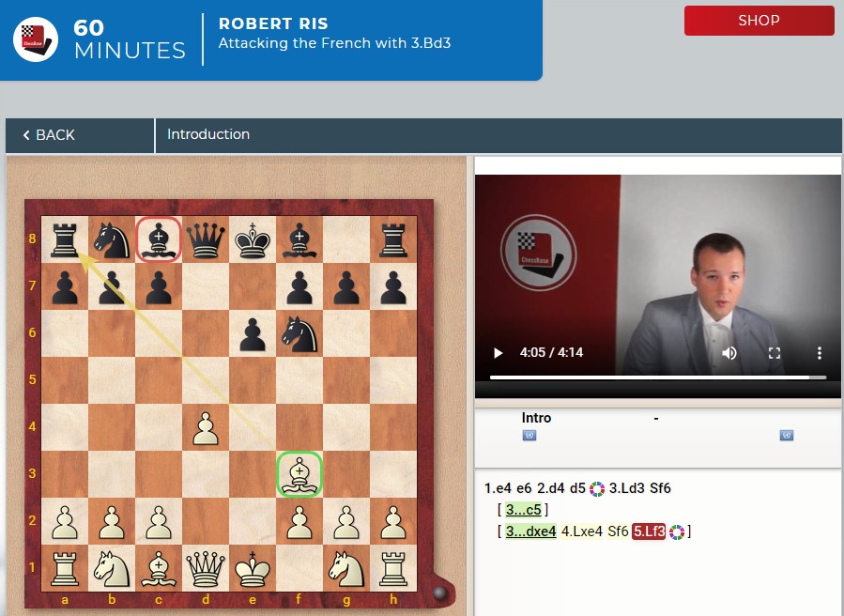Click the right-side flag icon
This screenshot has height=616, width=844.
tap(786, 436)
